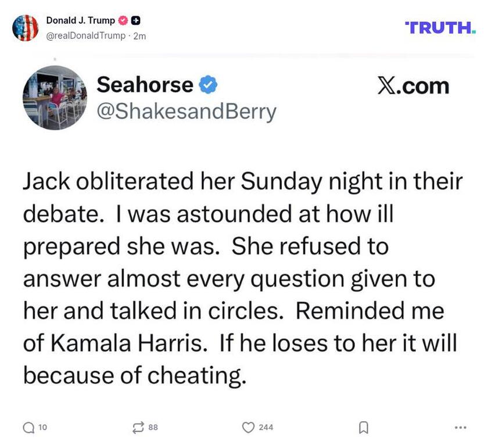Screen dimensions: 488x448
Task: Click the X.com logo in the embedded post
Action: 413,86
